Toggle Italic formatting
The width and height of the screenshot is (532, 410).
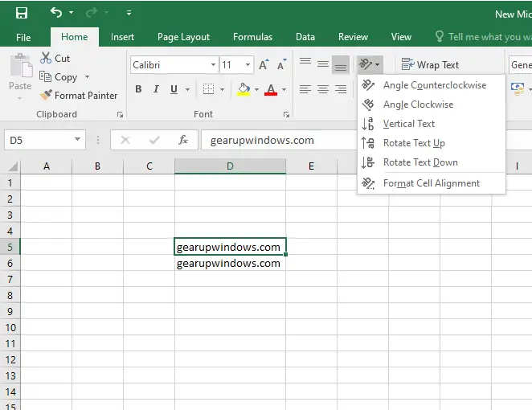tap(156, 89)
